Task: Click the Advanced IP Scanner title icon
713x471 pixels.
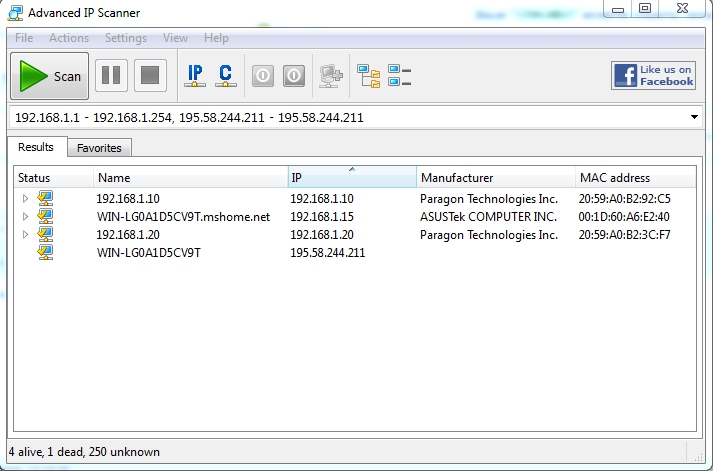Action: (x=15, y=13)
